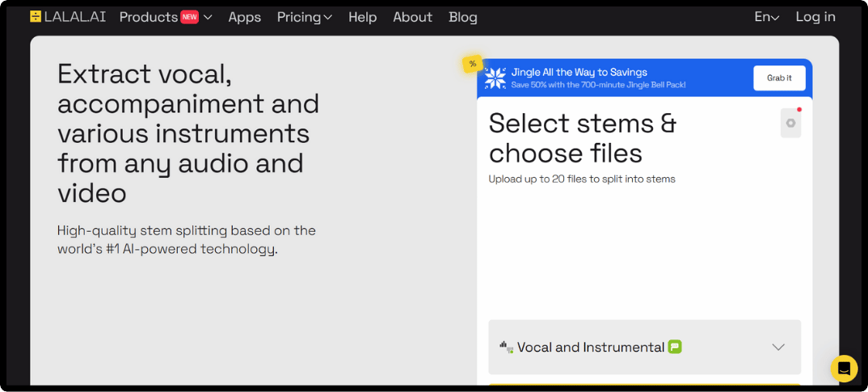Click the High-quality stem splitting description
Image resolution: width=868 pixels, height=392 pixels.
pos(187,240)
